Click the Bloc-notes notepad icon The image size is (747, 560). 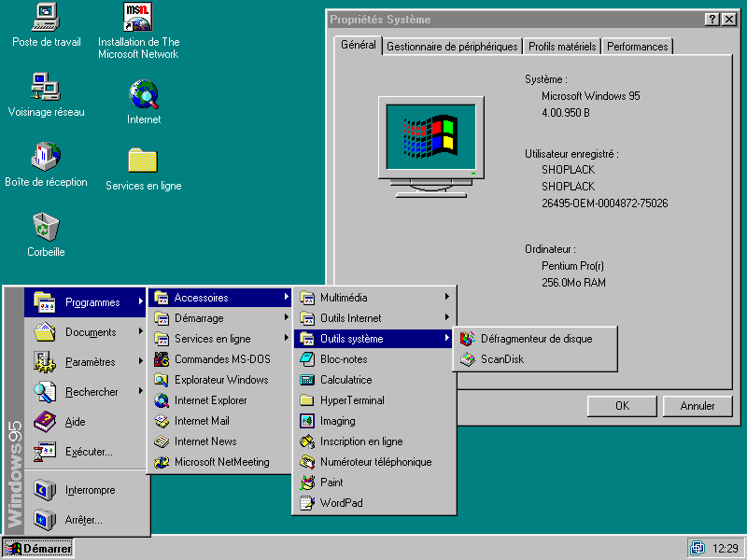pos(307,359)
